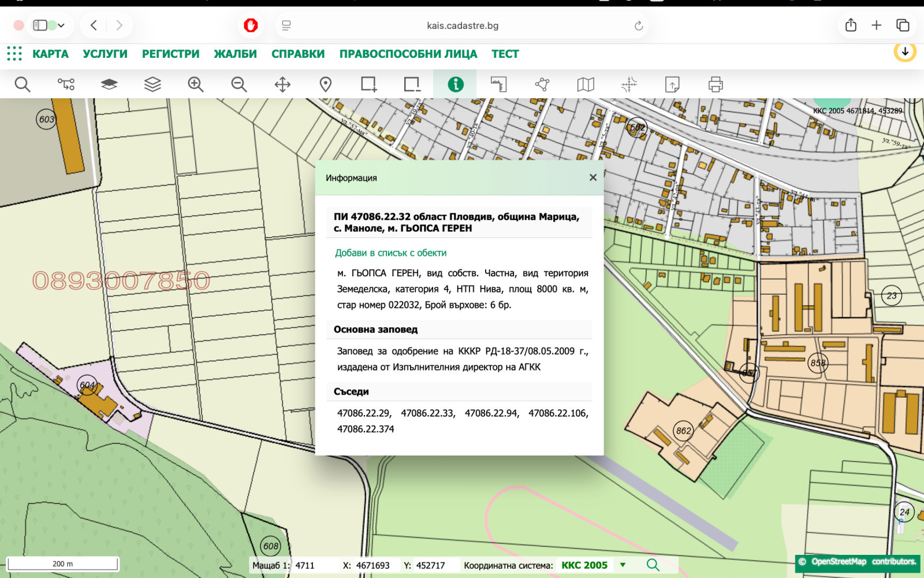Open the reader view icon in address bar
Screen dimensions: 924x578
[x=286, y=25]
